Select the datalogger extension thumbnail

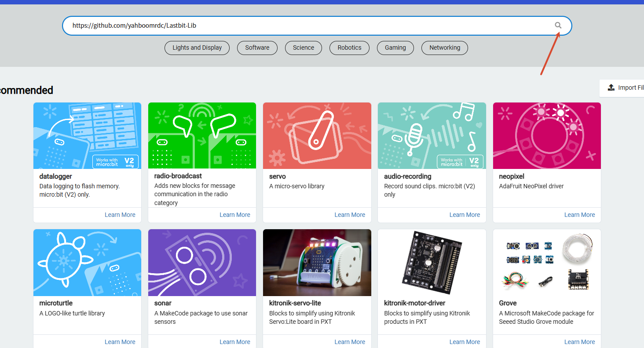pos(88,136)
